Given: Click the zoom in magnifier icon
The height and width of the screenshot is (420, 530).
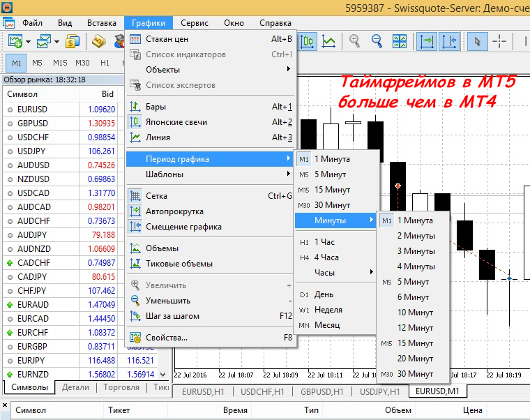Looking at the screenshot, I should 354,41.
